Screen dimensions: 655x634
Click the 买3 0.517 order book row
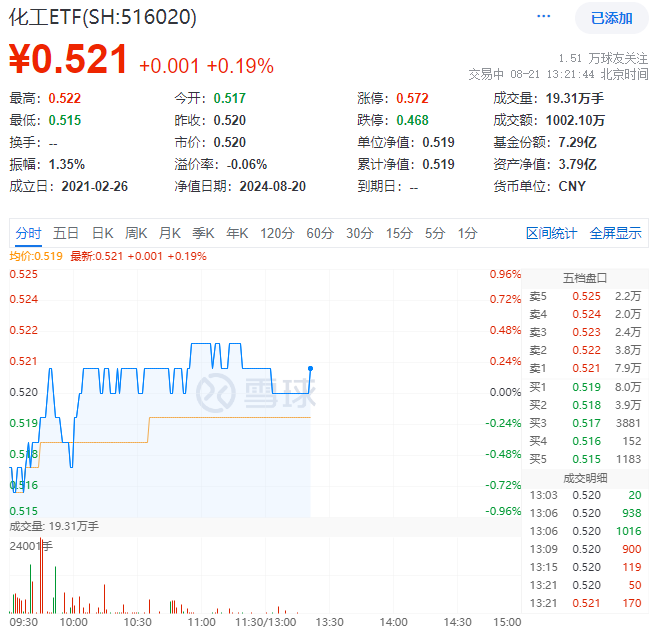(x=585, y=423)
